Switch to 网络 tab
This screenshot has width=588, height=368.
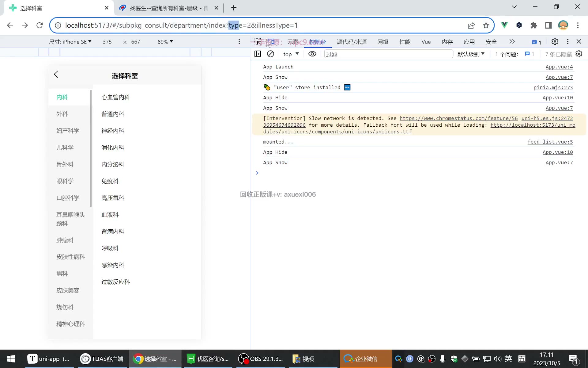coord(383,42)
